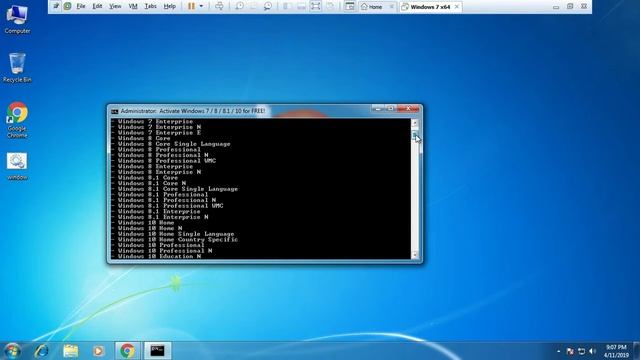Click the 'Windows 10 Home Single Language' line
The image size is (640, 360).
(176, 234)
